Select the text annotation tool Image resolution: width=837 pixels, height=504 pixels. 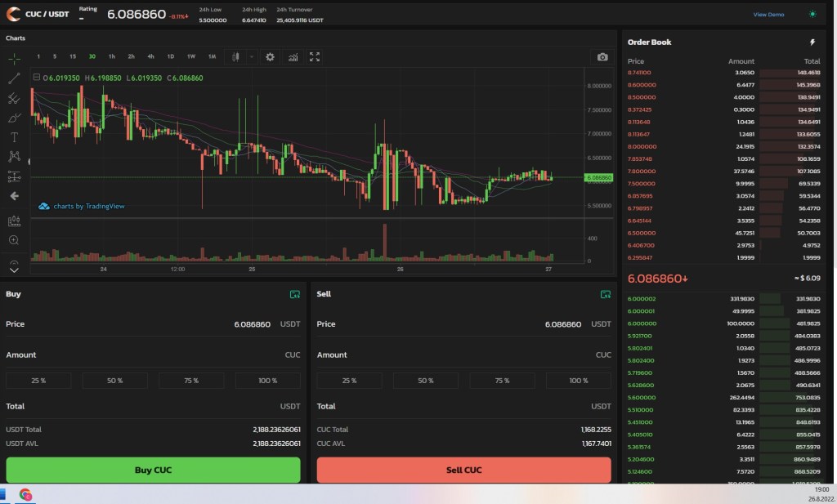click(14, 136)
